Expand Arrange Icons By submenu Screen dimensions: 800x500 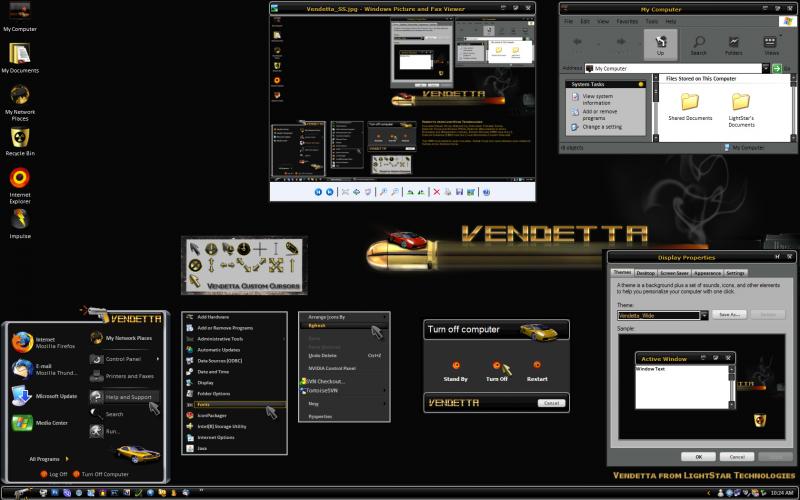click(x=344, y=317)
